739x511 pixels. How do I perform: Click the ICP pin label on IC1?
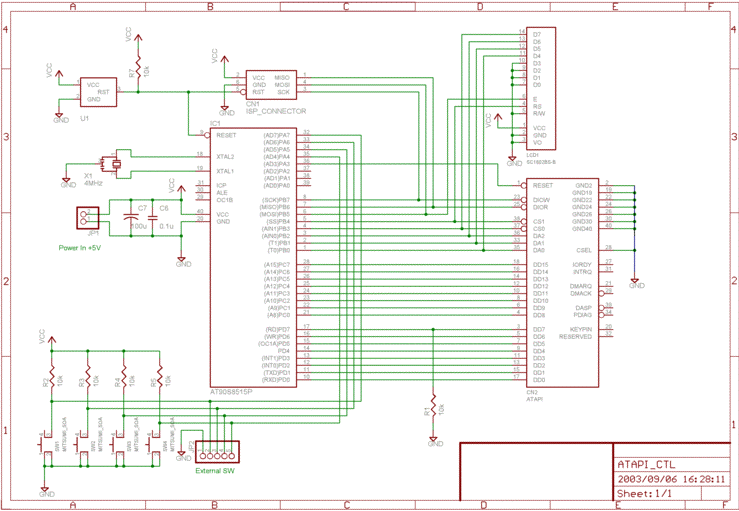[x=222, y=185]
